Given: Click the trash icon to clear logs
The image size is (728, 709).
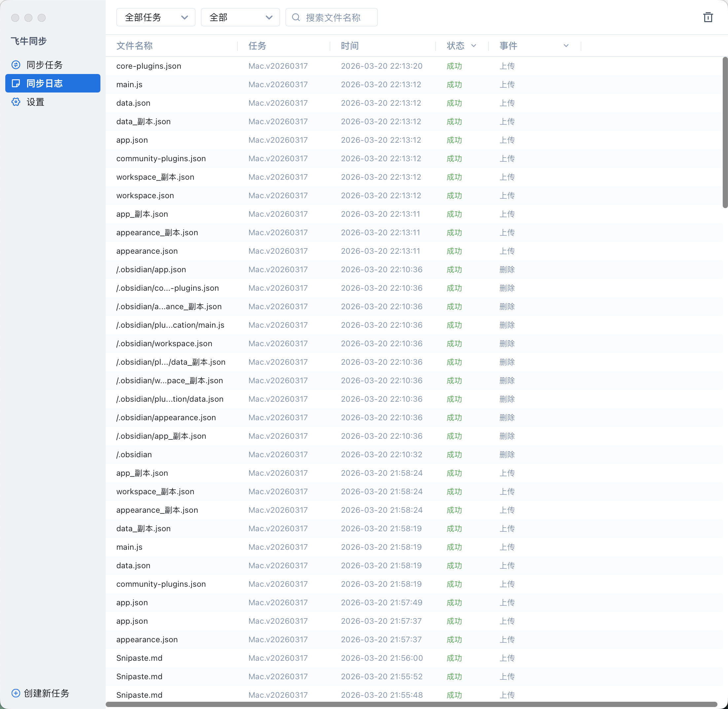Looking at the screenshot, I should [708, 18].
